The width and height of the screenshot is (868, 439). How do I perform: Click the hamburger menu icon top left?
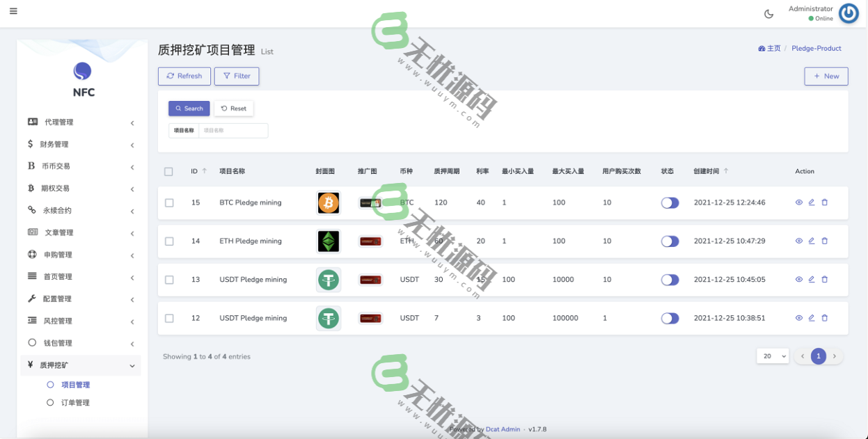tap(13, 10)
